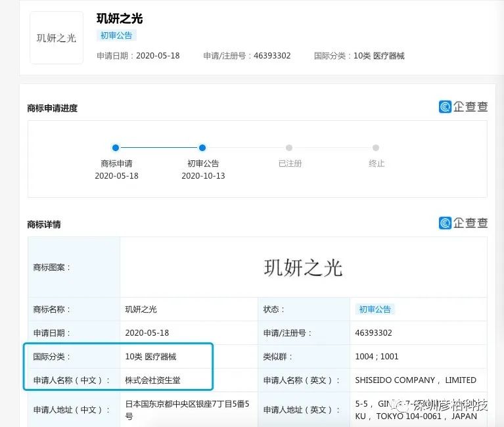This screenshot has width=504, height=427.
Task: Click the 企查查 logo in 商标申请进度 section
Action: click(x=463, y=106)
